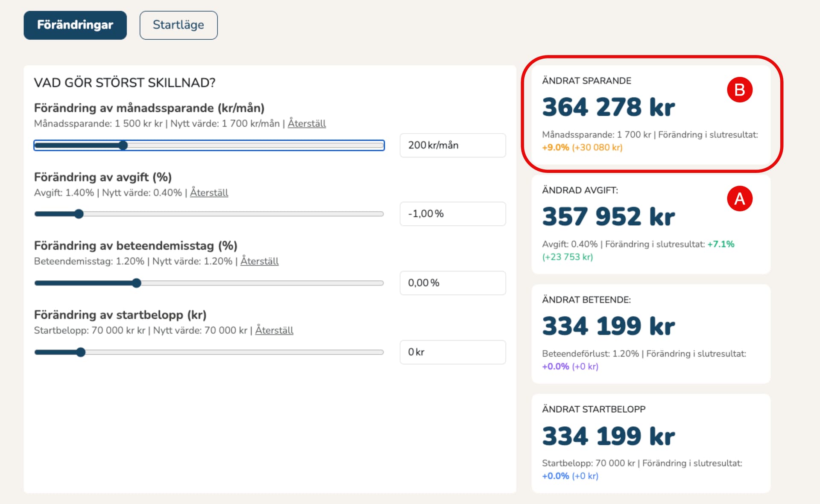Screen dimensions: 820x504
Task: Click the red A badge icon
Action: tap(739, 199)
